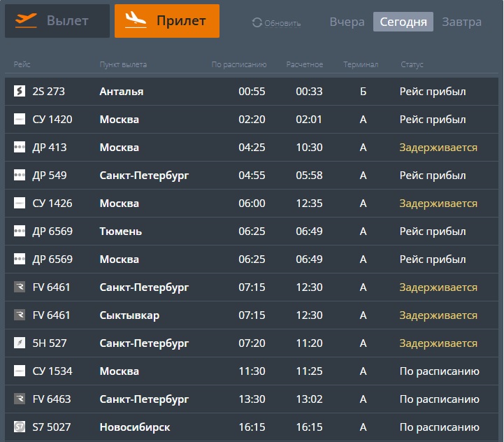Screen dimensions: 504x442
Task: Click estimated time 02:01
Action: [309, 120]
